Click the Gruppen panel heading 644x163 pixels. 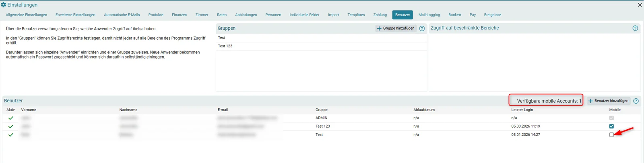[x=227, y=29]
